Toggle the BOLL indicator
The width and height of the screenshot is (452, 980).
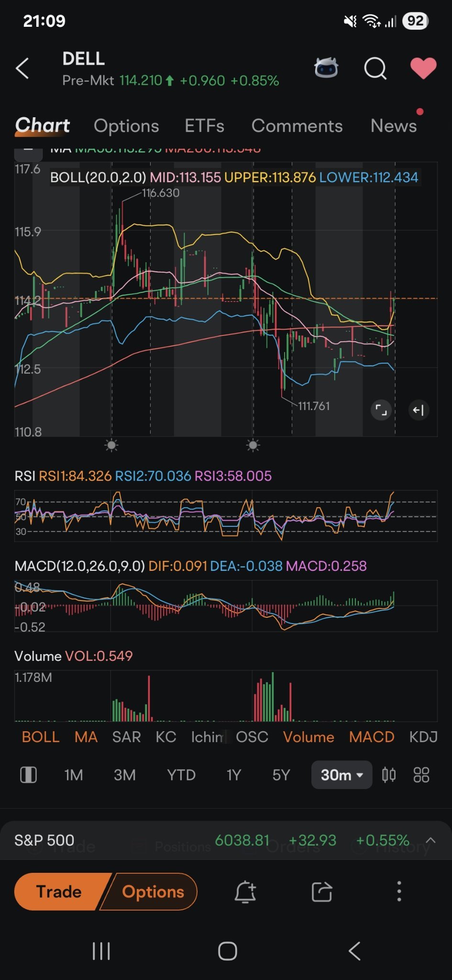pyautogui.click(x=41, y=737)
